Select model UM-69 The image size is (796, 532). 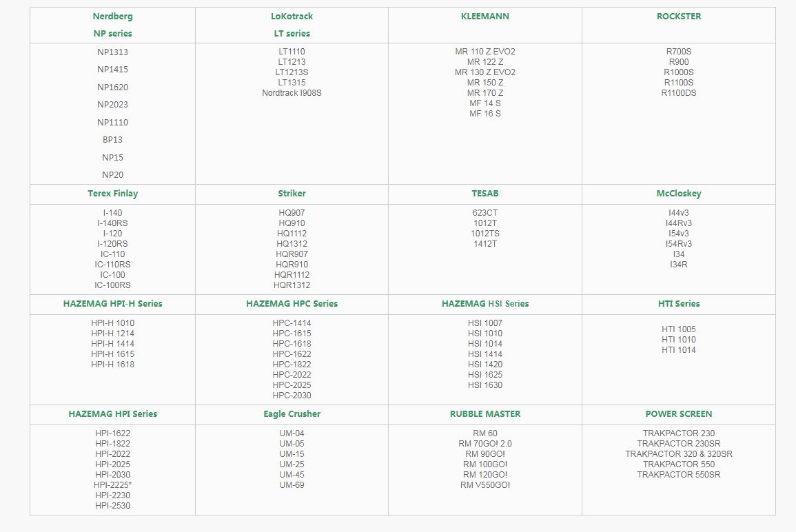coord(292,485)
